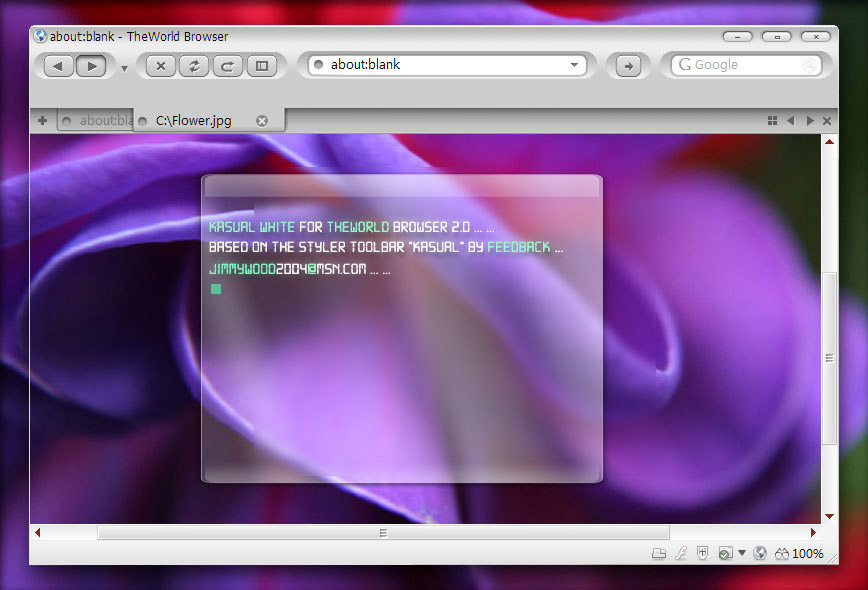Go back with the Back arrow button
868x590 pixels.
pos(58,66)
